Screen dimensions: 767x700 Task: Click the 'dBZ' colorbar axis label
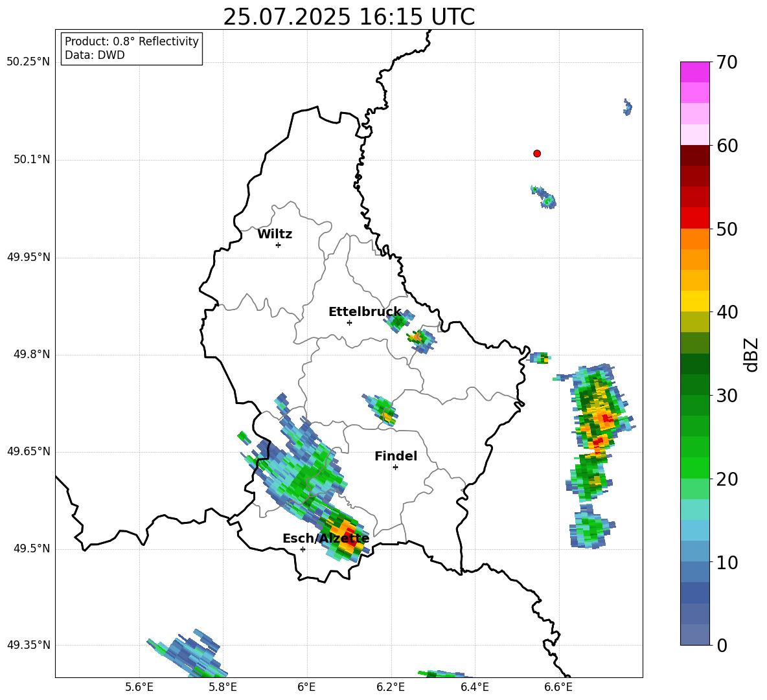pyautogui.click(x=752, y=354)
